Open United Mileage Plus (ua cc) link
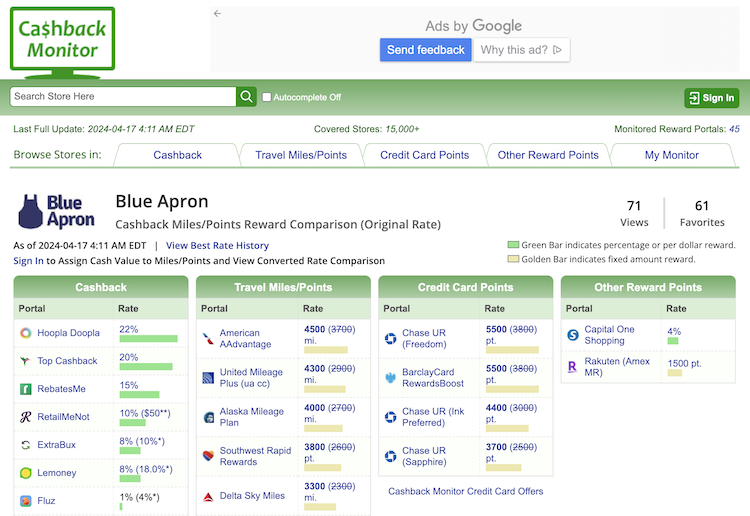This screenshot has height=516, width=750. coord(251,378)
